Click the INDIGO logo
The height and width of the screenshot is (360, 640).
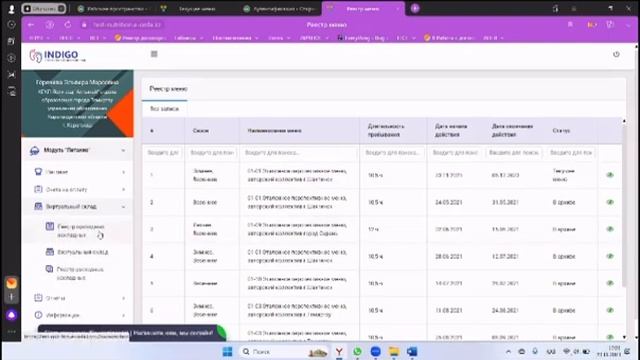[x=58, y=56]
